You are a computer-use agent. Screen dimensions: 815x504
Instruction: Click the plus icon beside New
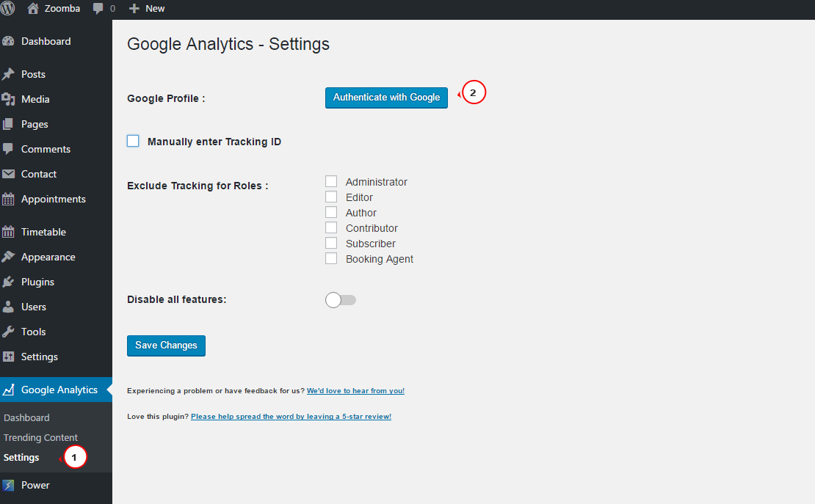coord(134,9)
